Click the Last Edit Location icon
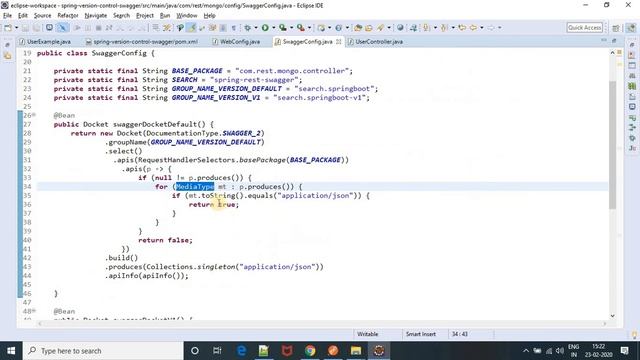640x360 pixels. coord(462,28)
